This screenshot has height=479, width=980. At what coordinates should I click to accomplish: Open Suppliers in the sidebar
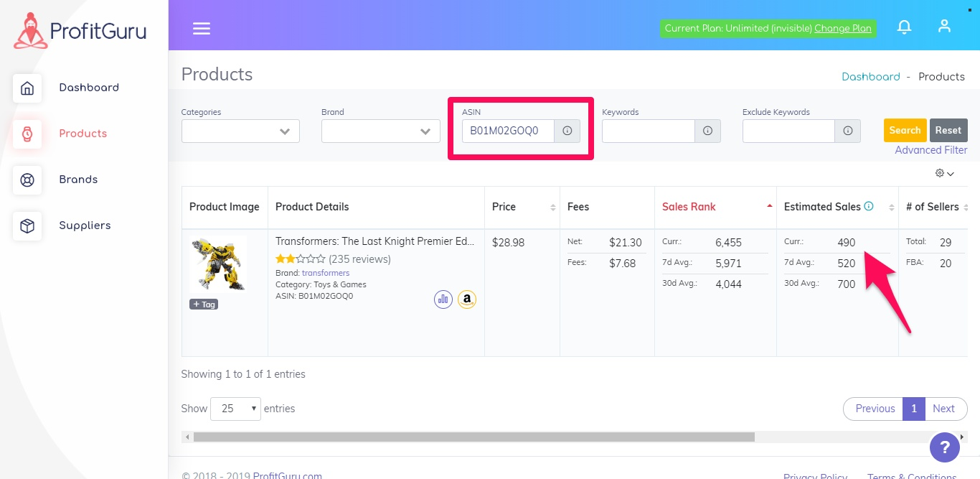(85, 225)
